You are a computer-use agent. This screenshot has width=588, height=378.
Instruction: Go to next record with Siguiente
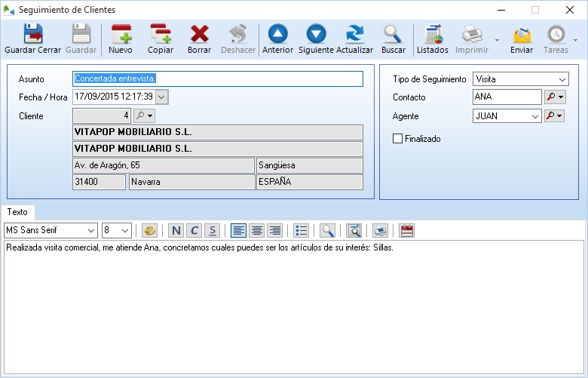tap(316, 39)
